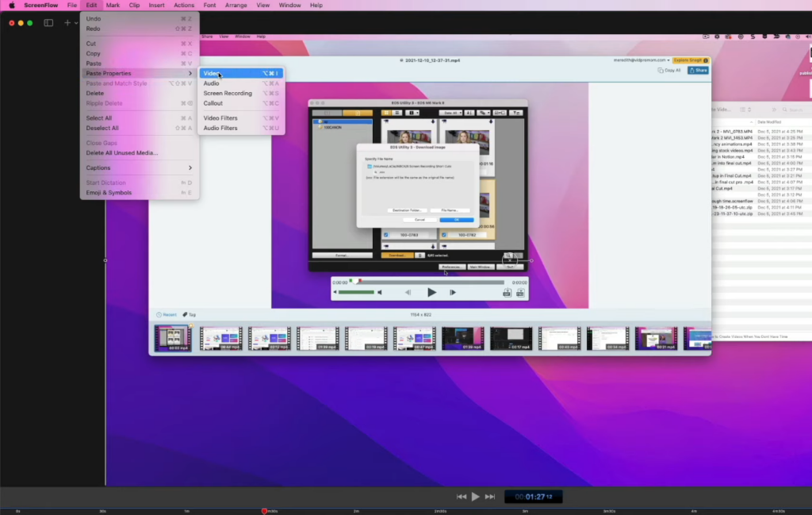
Task: Select the 00:17 mp4 Snagit tray thumbnail
Action: point(511,338)
